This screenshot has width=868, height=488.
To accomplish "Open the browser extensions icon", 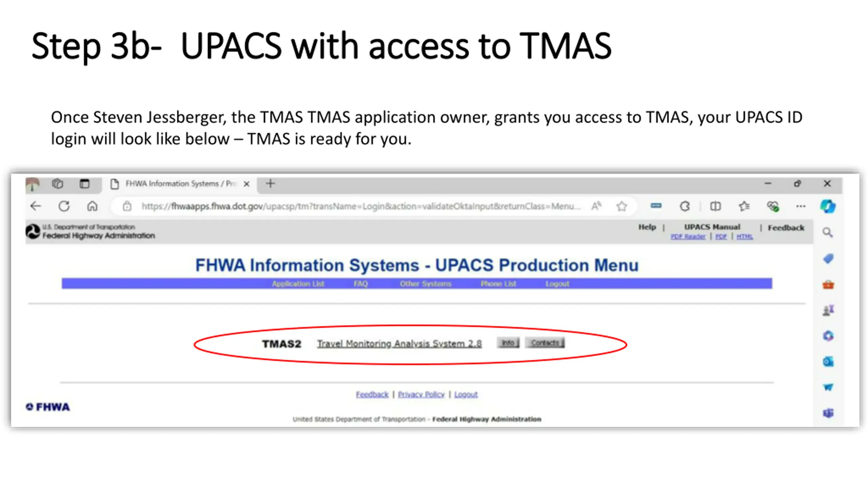I will point(685,206).
